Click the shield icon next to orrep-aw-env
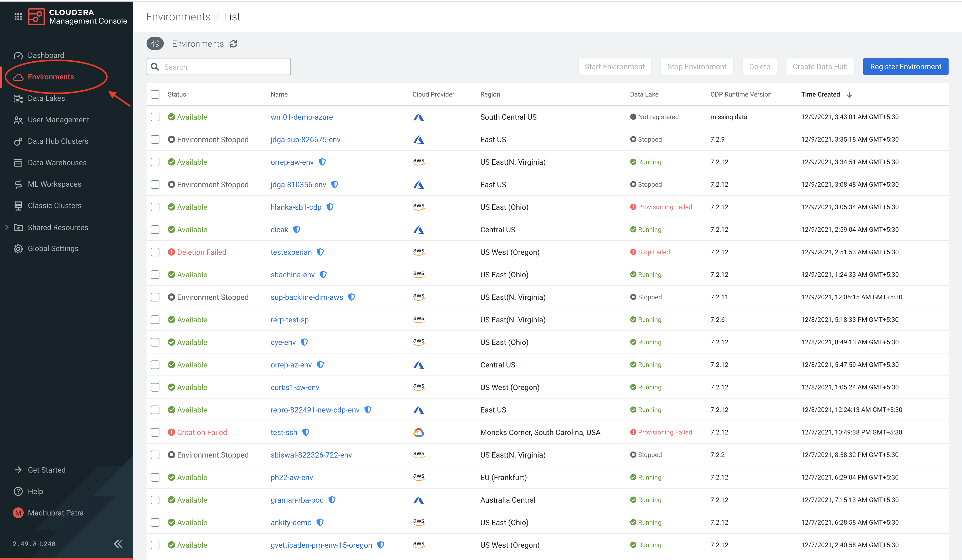This screenshot has width=962, height=560. (x=322, y=162)
